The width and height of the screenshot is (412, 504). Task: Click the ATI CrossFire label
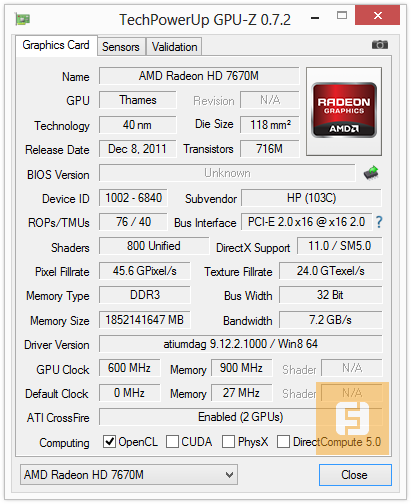58,418
